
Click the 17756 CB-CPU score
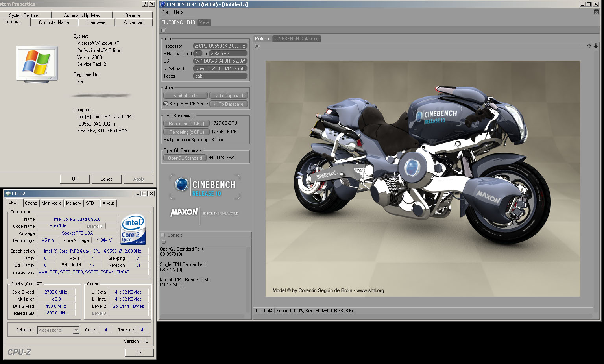(x=225, y=132)
